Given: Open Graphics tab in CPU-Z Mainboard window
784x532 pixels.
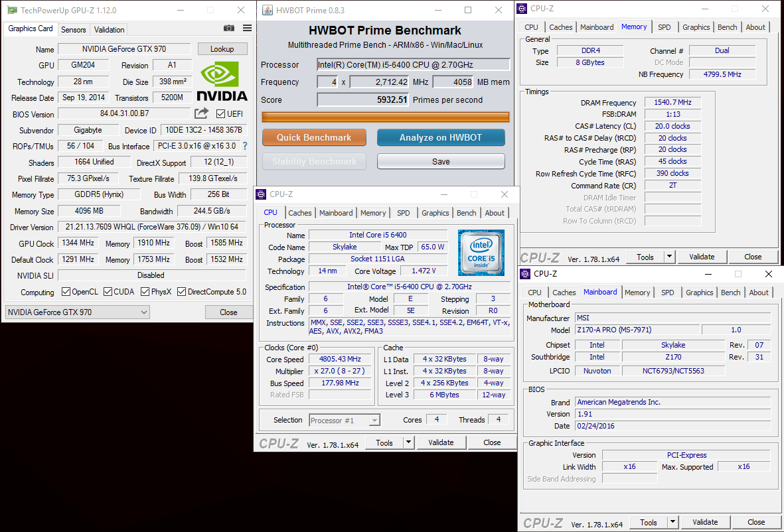Looking at the screenshot, I should [700, 293].
